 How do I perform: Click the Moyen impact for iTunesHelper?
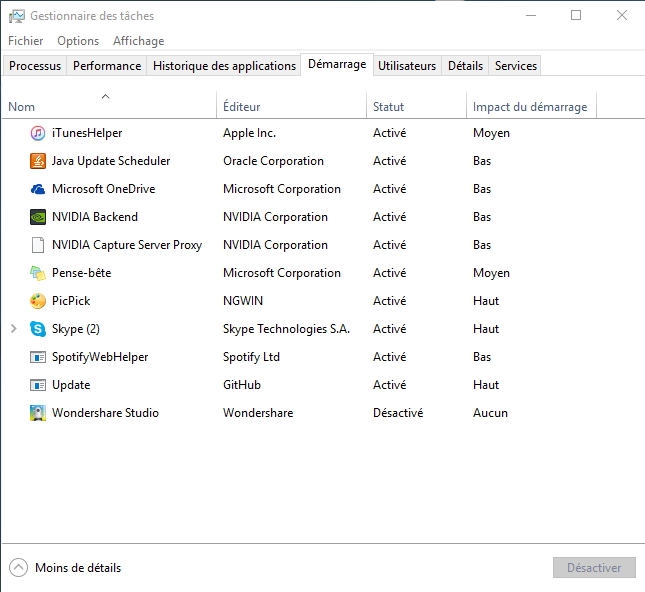pos(491,133)
